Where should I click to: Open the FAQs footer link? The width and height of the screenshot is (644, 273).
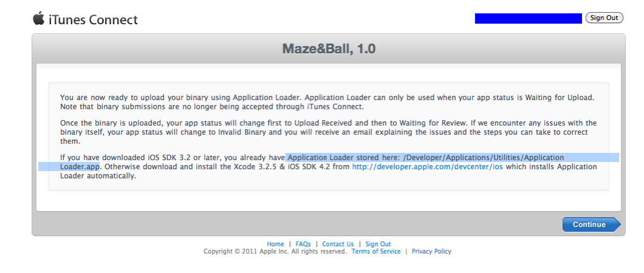pyautogui.click(x=303, y=244)
